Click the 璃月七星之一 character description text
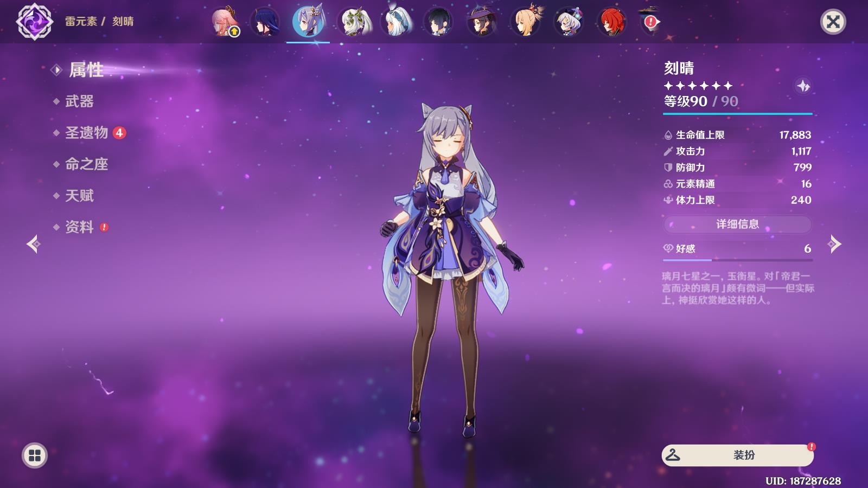Screen dimensions: 868x488 (738, 288)
